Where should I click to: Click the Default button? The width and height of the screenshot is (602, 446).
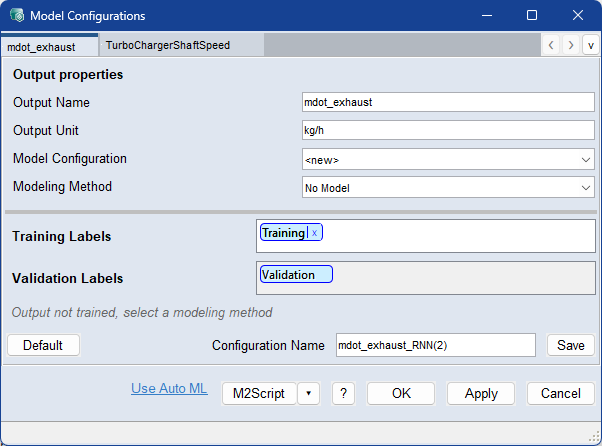point(43,345)
